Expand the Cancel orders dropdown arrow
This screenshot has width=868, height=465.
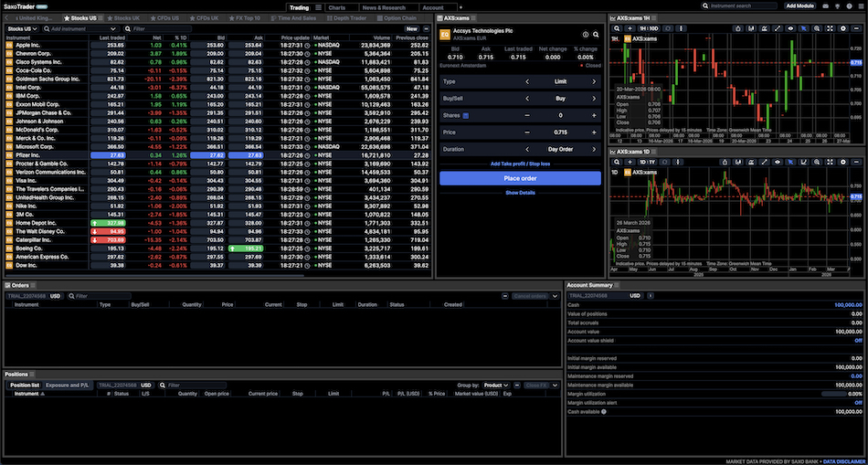point(556,296)
